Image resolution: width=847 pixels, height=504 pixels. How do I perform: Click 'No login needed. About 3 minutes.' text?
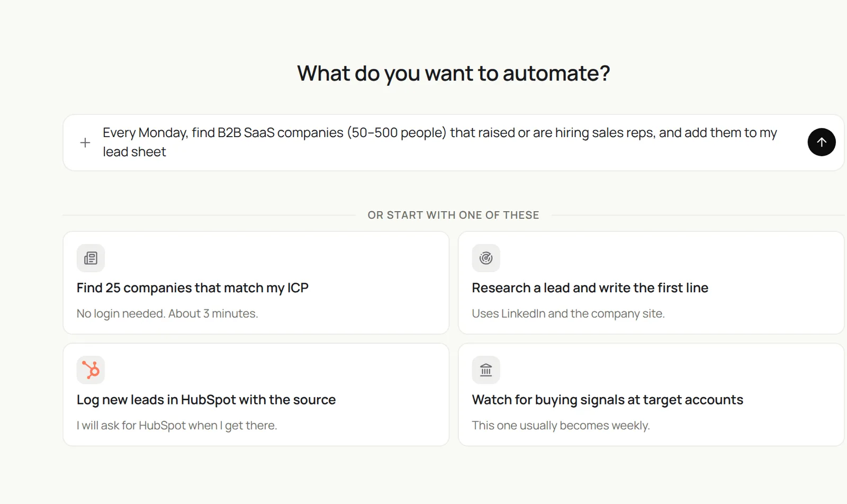(x=167, y=313)
